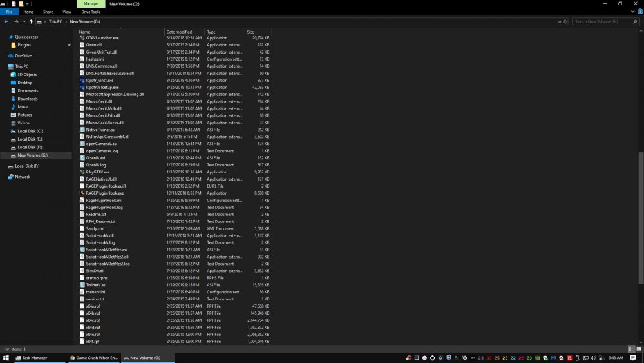Image resolution: width=644 pixels, height=363 pixels.
Task: Select the hashes.ini file icon
Action: point(82,59)
